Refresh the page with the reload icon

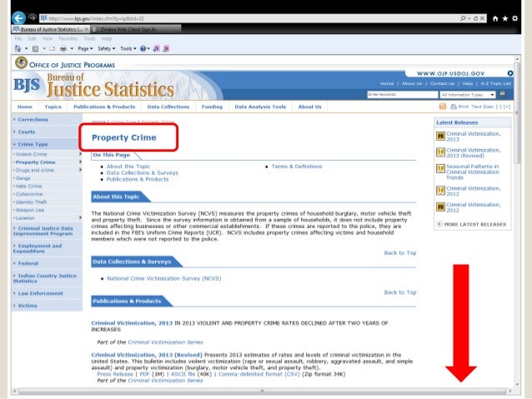point(475,18)
